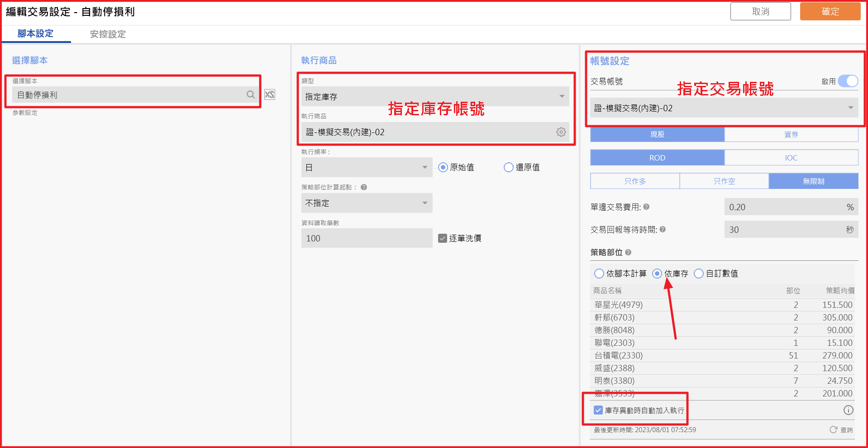Click help icon next to 交易回報等待時間
This screenshot has width=868, height=448.
pos(663,229)
